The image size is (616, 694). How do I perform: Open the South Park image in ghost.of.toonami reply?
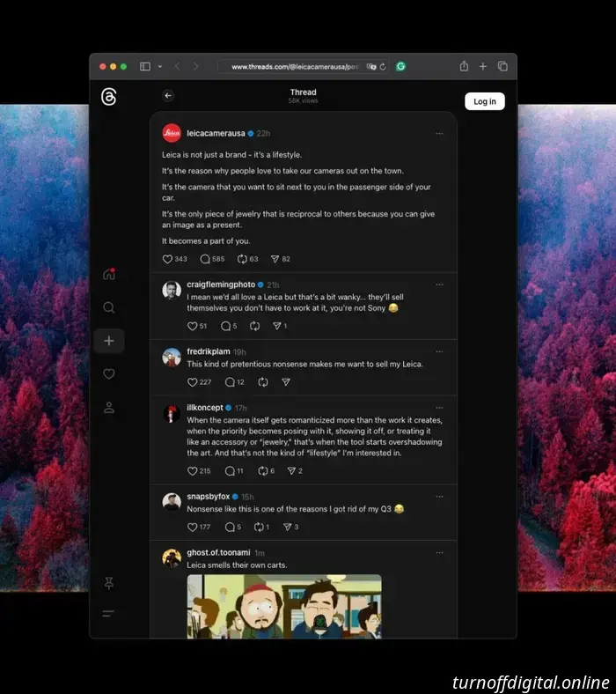pyautogui.click(x=284, y=606)
